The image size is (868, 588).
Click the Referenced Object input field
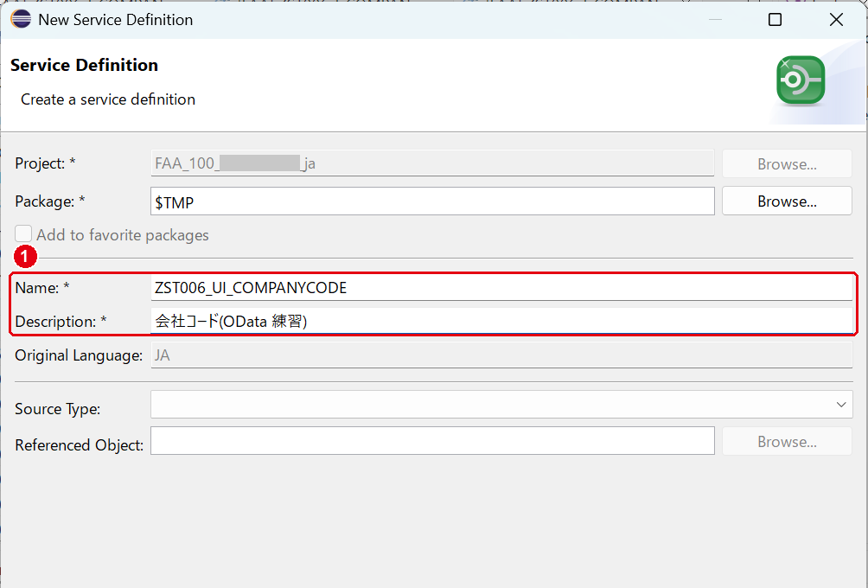tap(432, 441)
